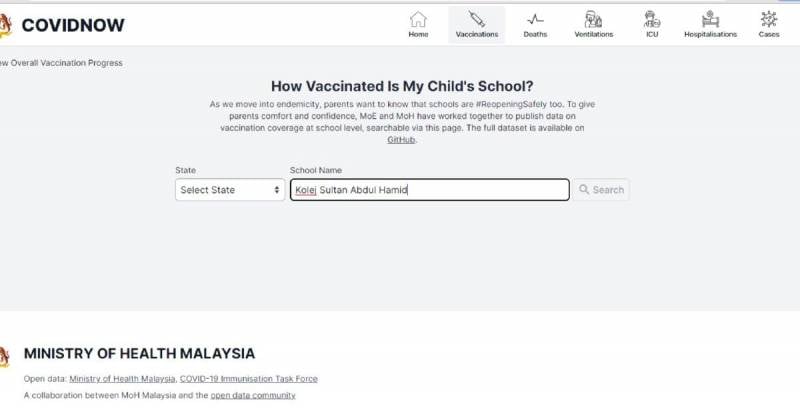
Task: Open Overall Vaccination Progress link
Action: click(x=61, y=63)
